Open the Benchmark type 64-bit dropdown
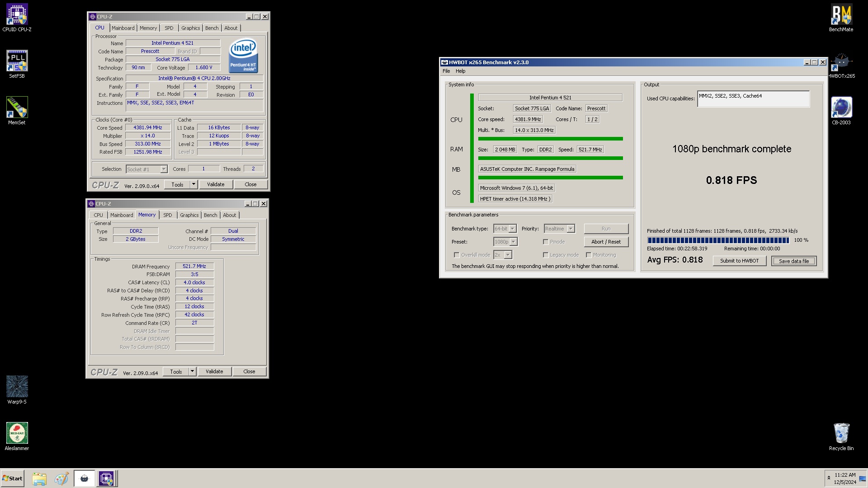 coord(505,229)
